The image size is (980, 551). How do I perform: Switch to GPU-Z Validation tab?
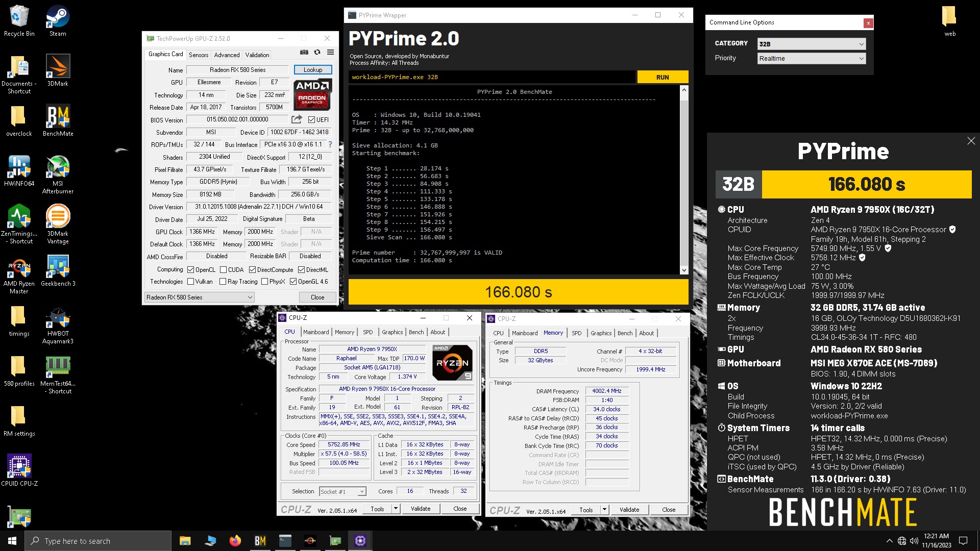click(257, 55)
